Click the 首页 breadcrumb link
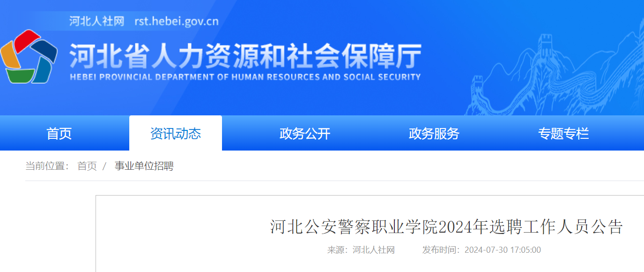Viewport: 644px width, 272px height. point(87,166)
